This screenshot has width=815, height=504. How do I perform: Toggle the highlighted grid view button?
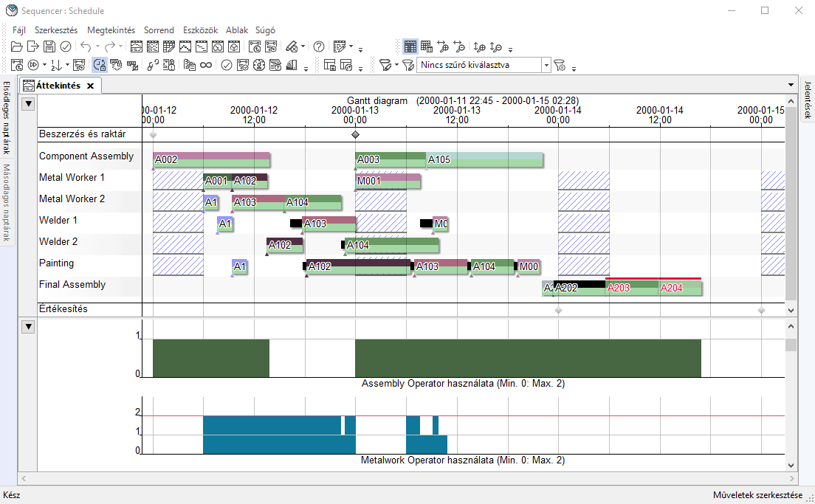coord(410,46)
